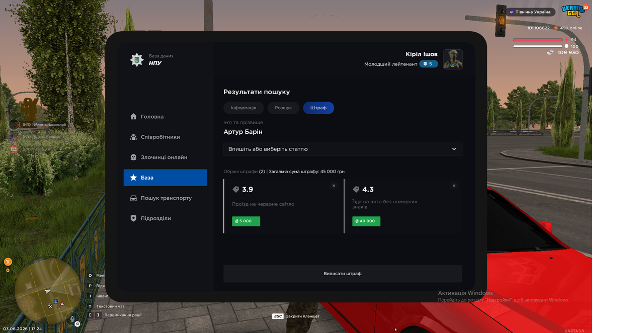Click the microphone icon near the minimap

click(73, 318)
